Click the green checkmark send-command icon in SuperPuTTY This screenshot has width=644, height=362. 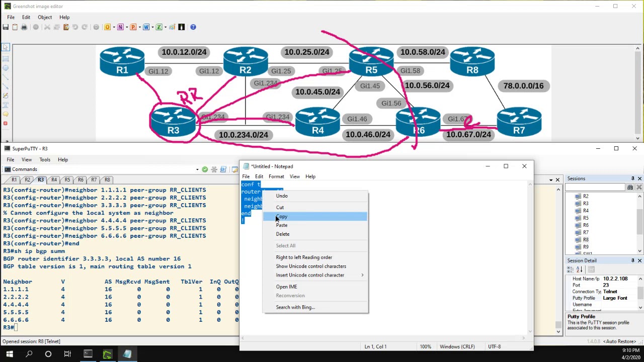205,169
